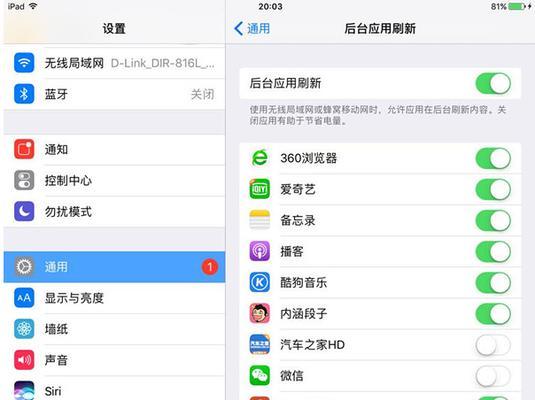Tap the 微信 WeChat icon

260,375
